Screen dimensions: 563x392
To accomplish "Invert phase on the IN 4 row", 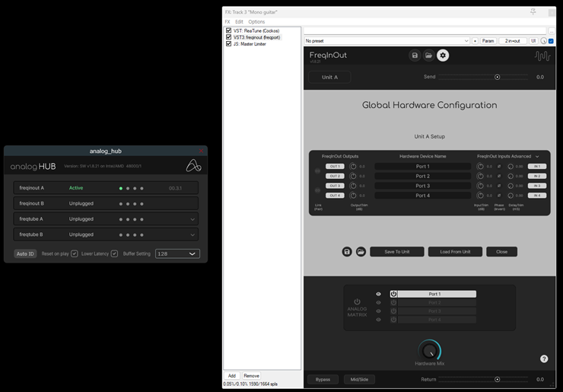I will 499,196.
